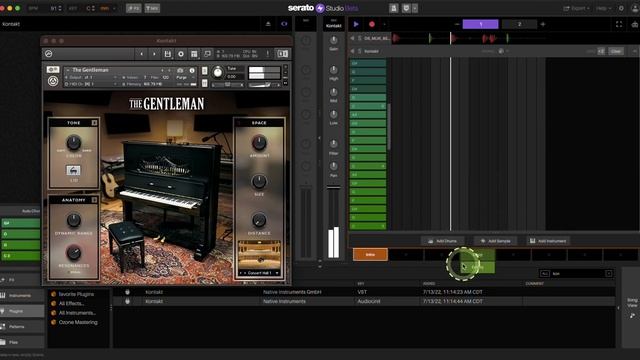Open the Files library tab
640x360 pixels.
(x=22, y=342)
